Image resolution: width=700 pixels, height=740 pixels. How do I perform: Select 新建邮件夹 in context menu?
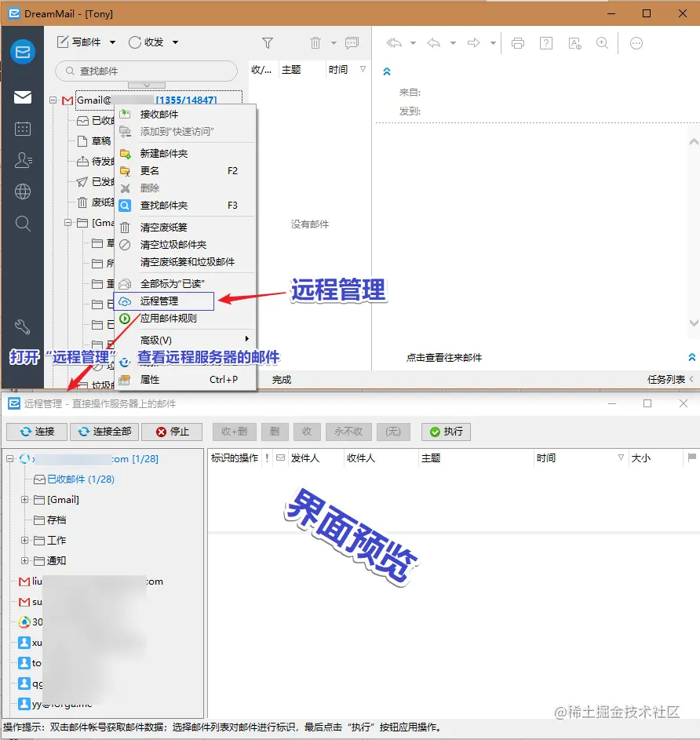[x=185, y=153]
